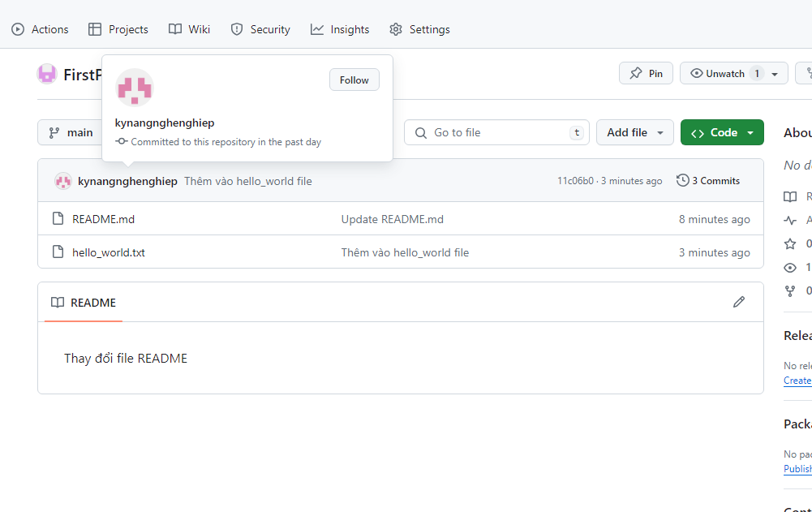Viewport: 812px width, 512px height.
Task: Follow user kynangnghenghiep
Action: click(x=354, y=80)
